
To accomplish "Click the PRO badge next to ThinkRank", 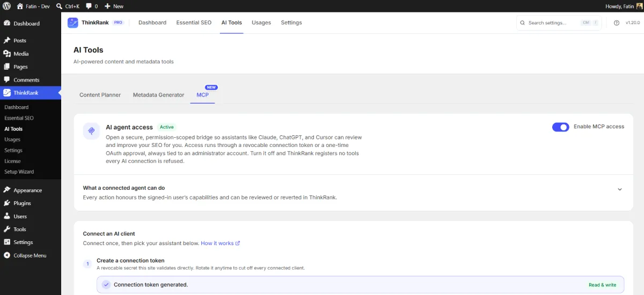I will point(118,23).
